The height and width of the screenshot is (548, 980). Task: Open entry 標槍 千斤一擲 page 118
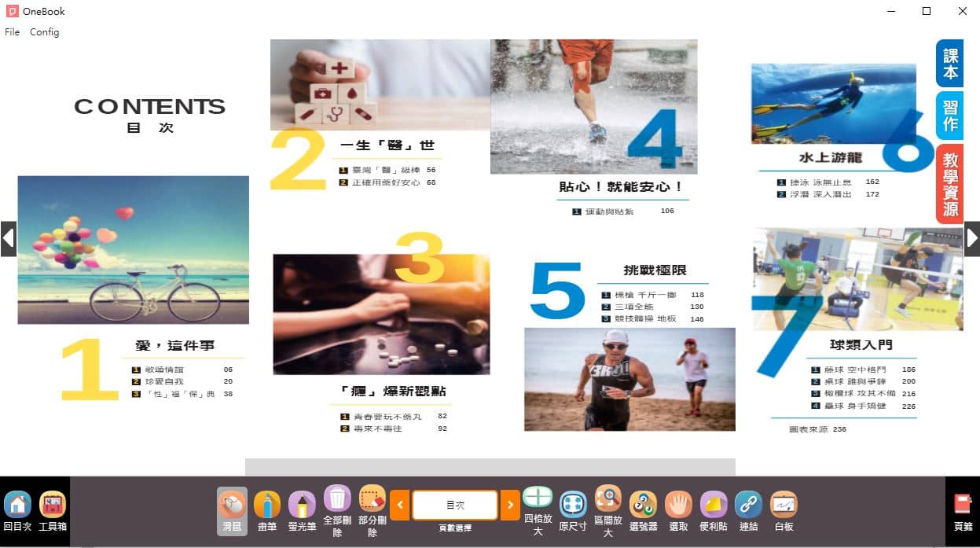pos(653,295)
